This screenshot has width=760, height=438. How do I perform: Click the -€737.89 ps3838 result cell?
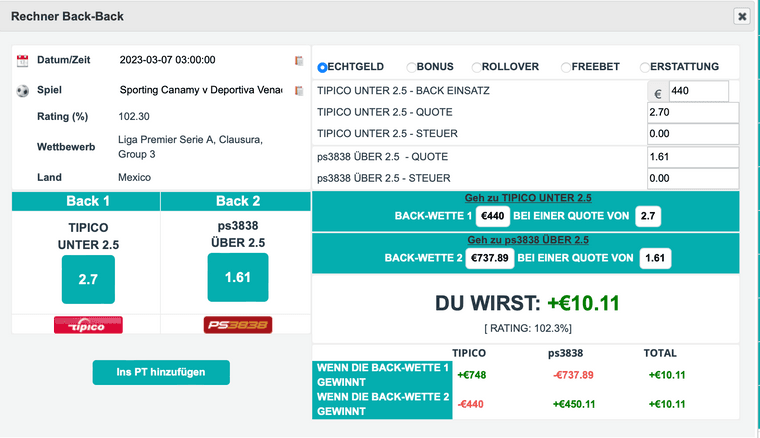point(573,375)
